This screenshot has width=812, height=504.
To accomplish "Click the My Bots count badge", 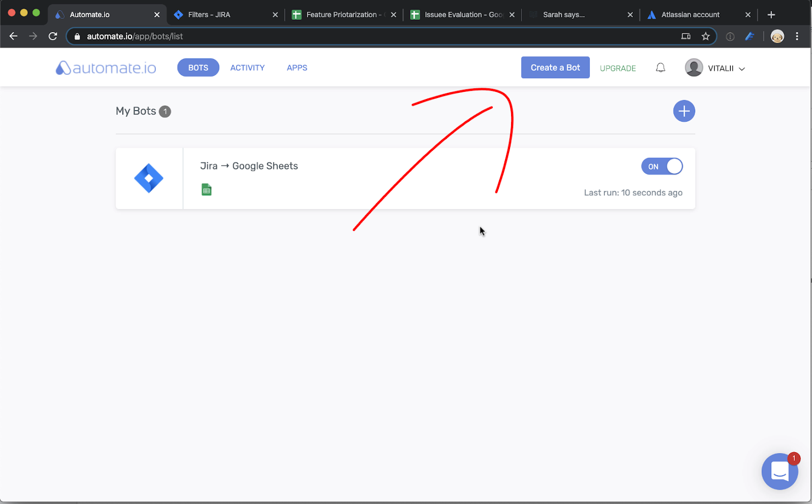I will coord(165,111).
